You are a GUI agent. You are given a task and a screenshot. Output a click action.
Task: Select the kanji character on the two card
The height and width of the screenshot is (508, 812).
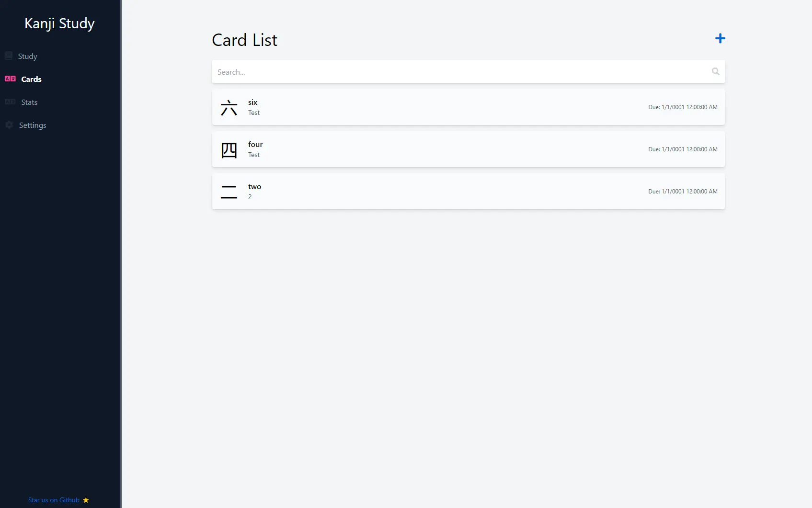click(x=229, y=192)
